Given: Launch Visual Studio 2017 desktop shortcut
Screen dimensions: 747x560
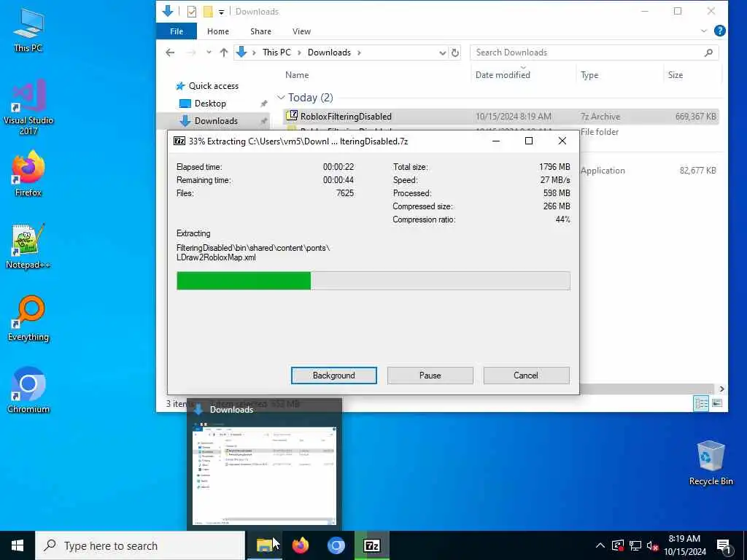Looking at the screenshot, I should [28, 106].
